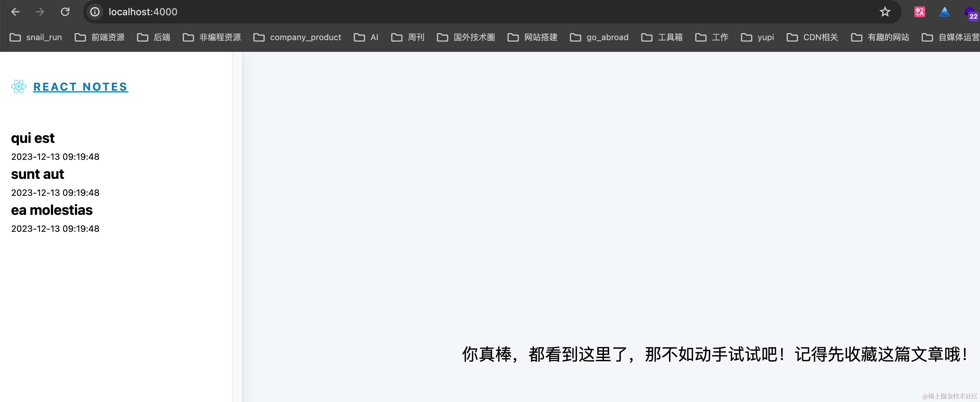This screenshot has width=980, height=402.
Task: Click the browser forward arrow
Action: (40, 12)
